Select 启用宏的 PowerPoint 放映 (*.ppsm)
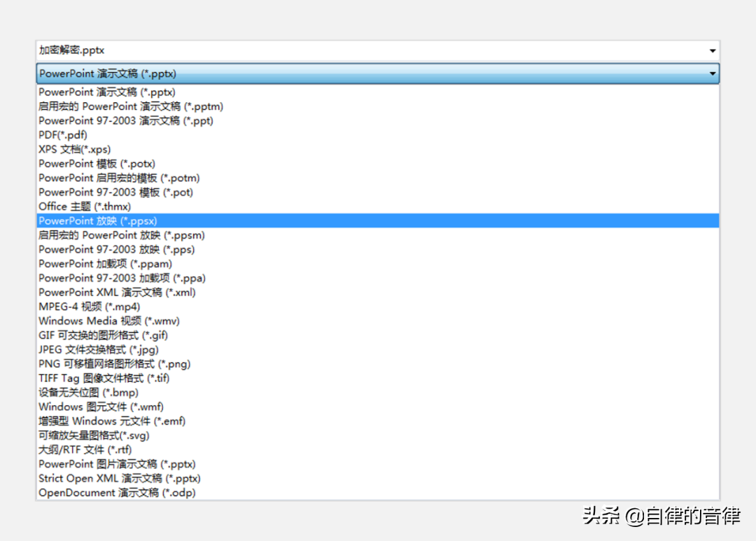This screenshot has width=756, height=541. pos(378,235)
